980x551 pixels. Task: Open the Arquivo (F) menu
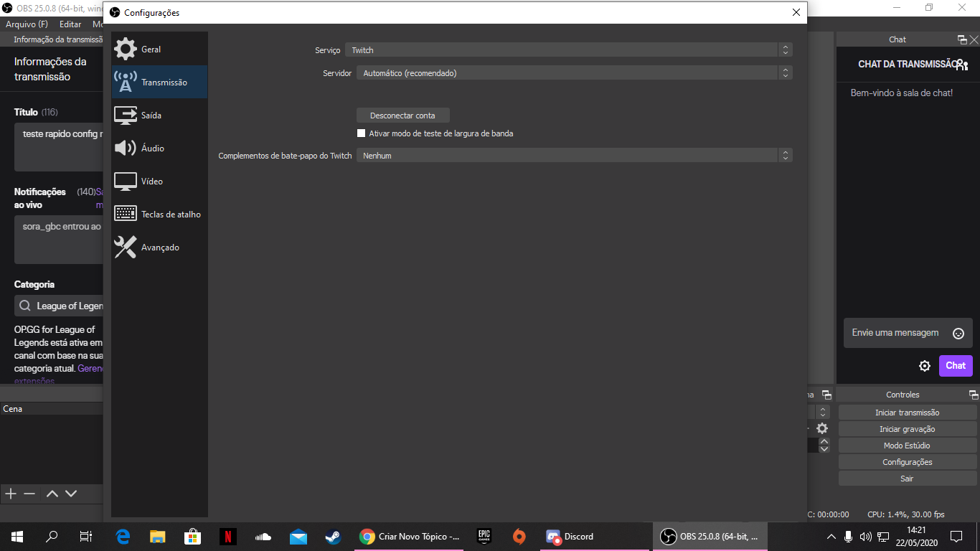click(x=27, y=24)
